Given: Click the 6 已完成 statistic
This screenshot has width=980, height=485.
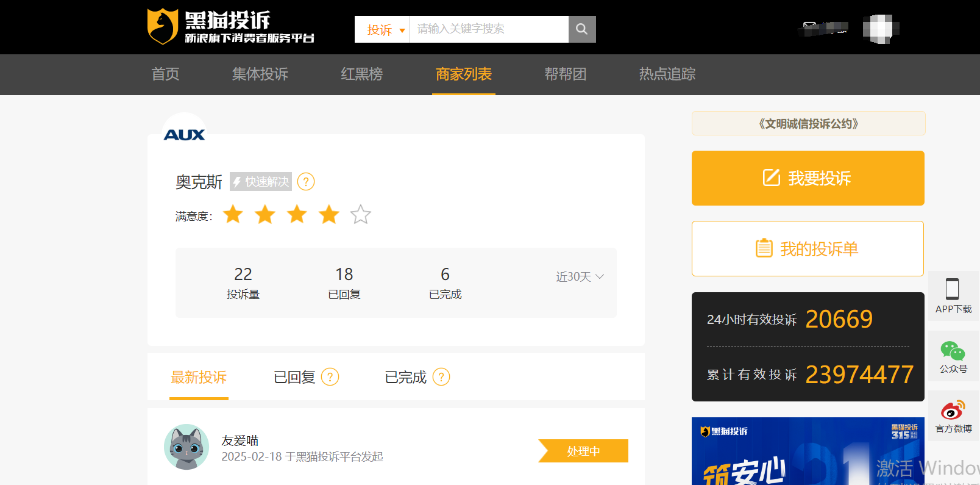Looking at the screenshot, I should click(x=446, y=282).
